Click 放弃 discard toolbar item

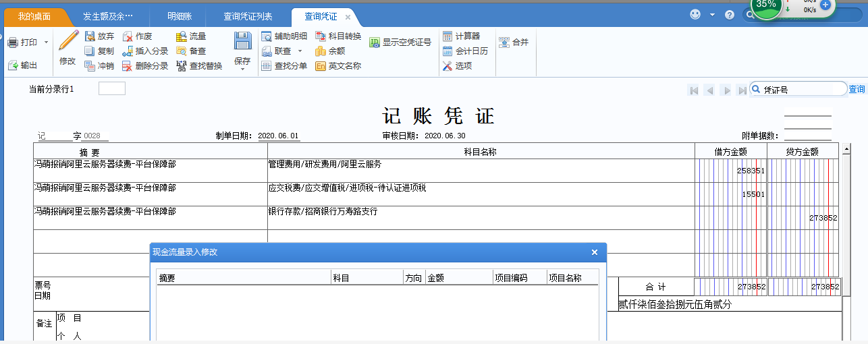point(99,36)
